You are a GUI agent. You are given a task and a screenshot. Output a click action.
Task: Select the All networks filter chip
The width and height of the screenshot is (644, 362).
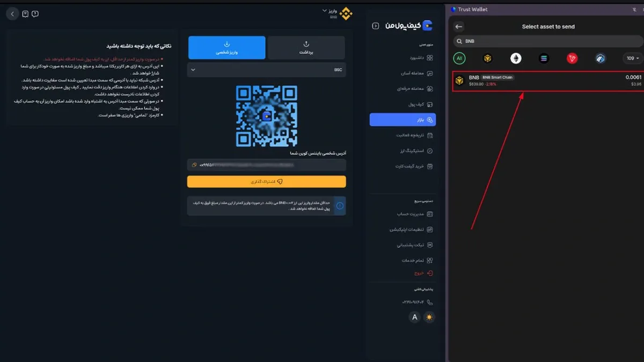(459, 58)
